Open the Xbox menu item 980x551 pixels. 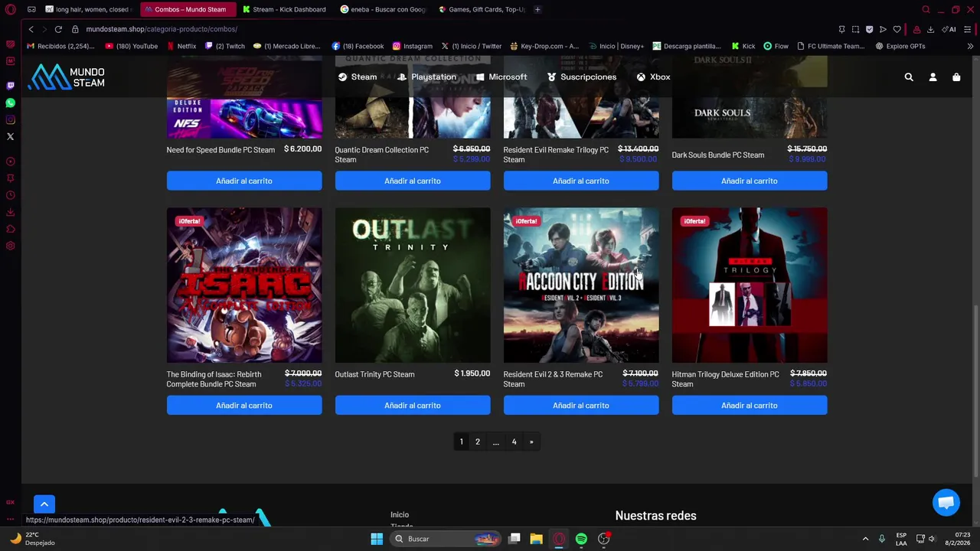[x=653, y=77]
